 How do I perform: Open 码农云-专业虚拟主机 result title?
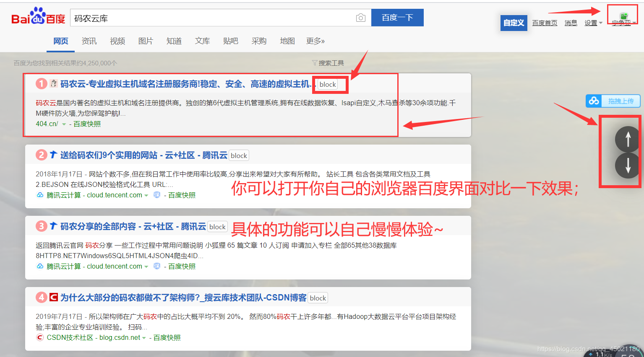coord(188,84)
